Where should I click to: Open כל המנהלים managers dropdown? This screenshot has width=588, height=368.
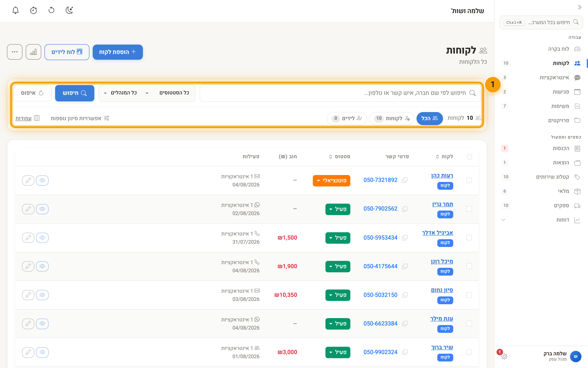[120, 93]
